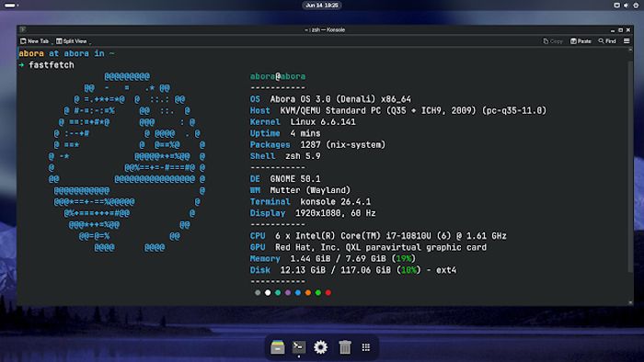644x362 pixels.
Task: Close the Konsole window
Action: (x=628, y=30)
